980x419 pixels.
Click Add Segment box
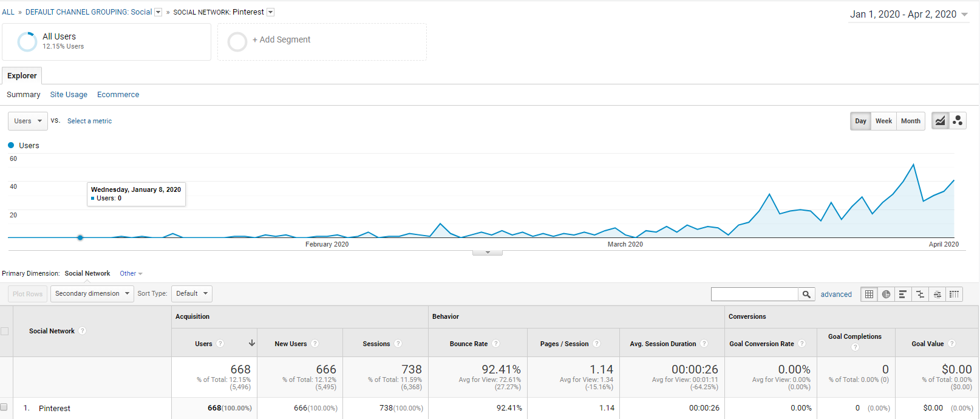(x=322, y=42)
